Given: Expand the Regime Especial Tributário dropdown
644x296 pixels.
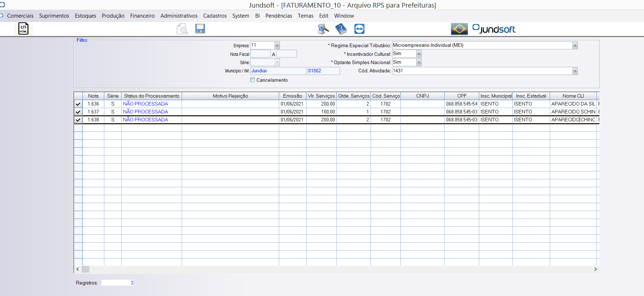Looking at the screenshot, I should click(x=575, y=45).
